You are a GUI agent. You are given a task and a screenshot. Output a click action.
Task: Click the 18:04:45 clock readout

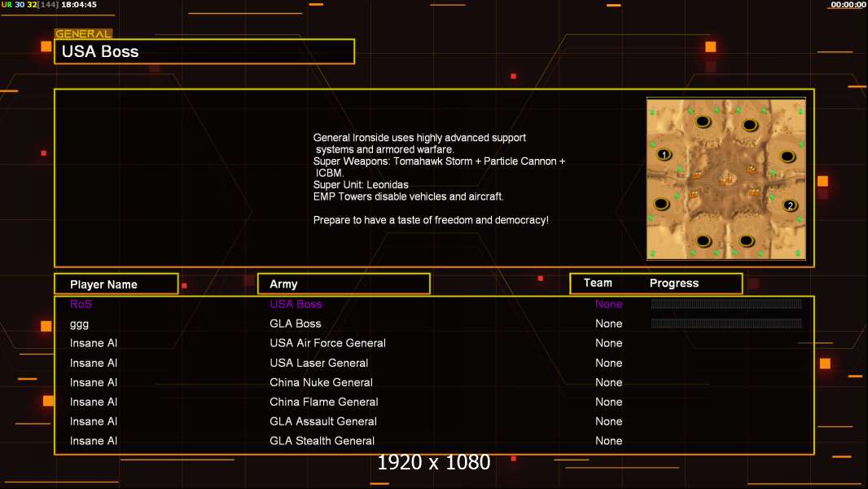point(79,4)
